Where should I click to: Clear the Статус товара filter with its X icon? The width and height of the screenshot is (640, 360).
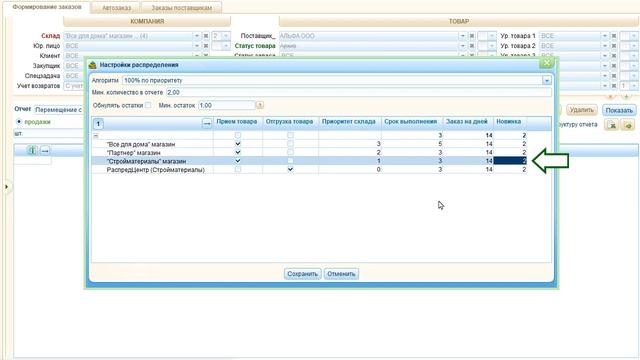[471, 46]
